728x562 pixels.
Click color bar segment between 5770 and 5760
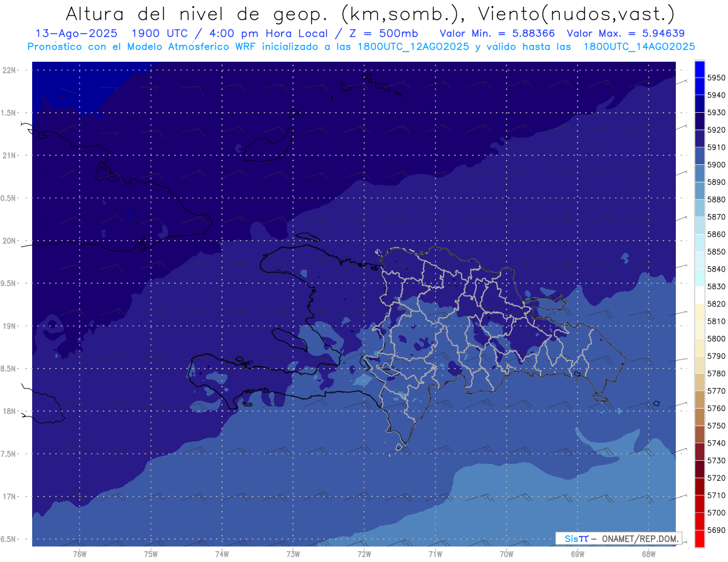[699, 400]
